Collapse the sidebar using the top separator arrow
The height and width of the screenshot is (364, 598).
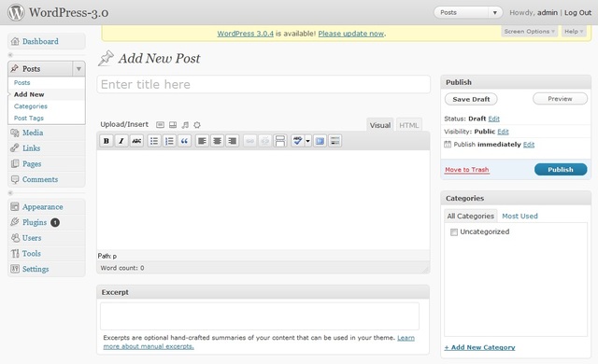pos(10,55)
